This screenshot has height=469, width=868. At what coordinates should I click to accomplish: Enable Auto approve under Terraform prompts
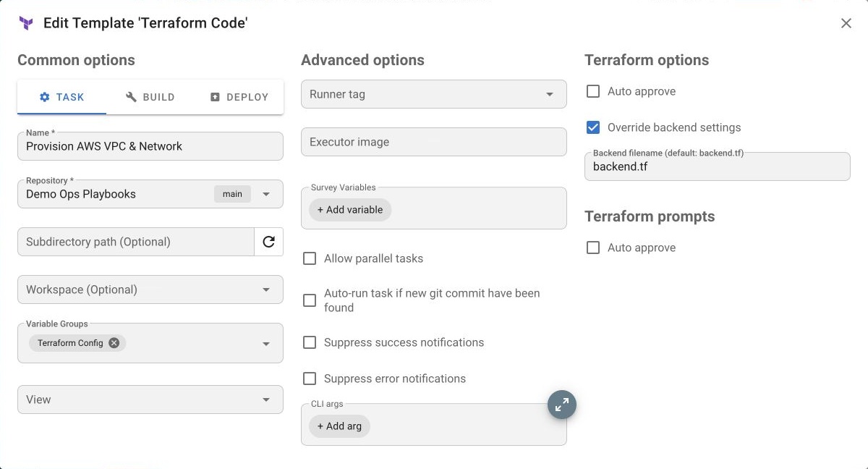pos(593,248)
